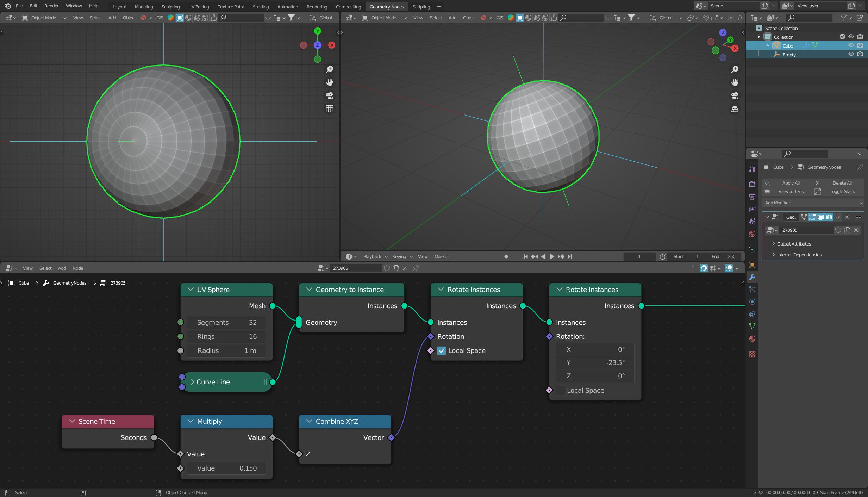Expand the Curve Line node
Image resolution: width=868 pixels, height=497 pixels.
(192, 382)
